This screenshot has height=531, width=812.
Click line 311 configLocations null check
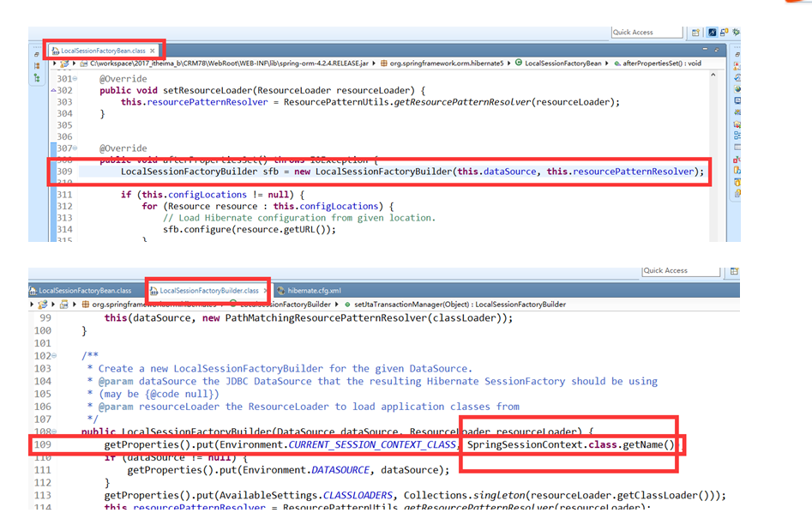pos(213,195)
